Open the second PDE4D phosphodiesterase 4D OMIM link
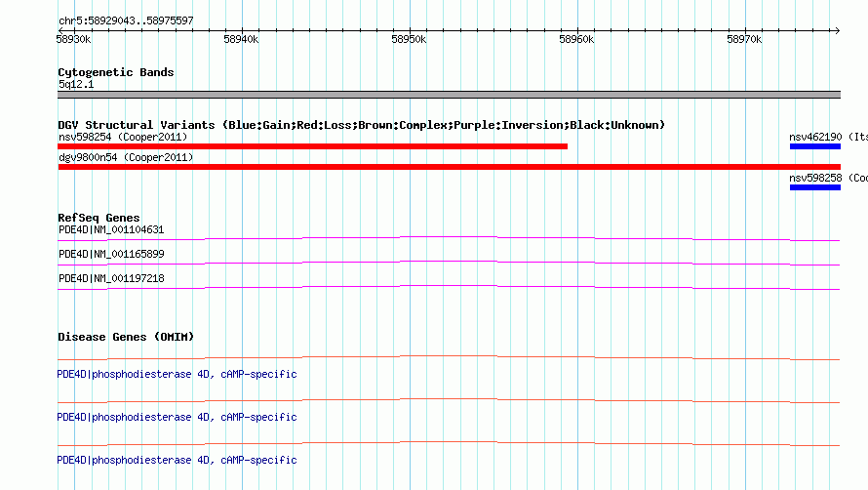Viewport: 868px width, 490px height. pos(178,417)
